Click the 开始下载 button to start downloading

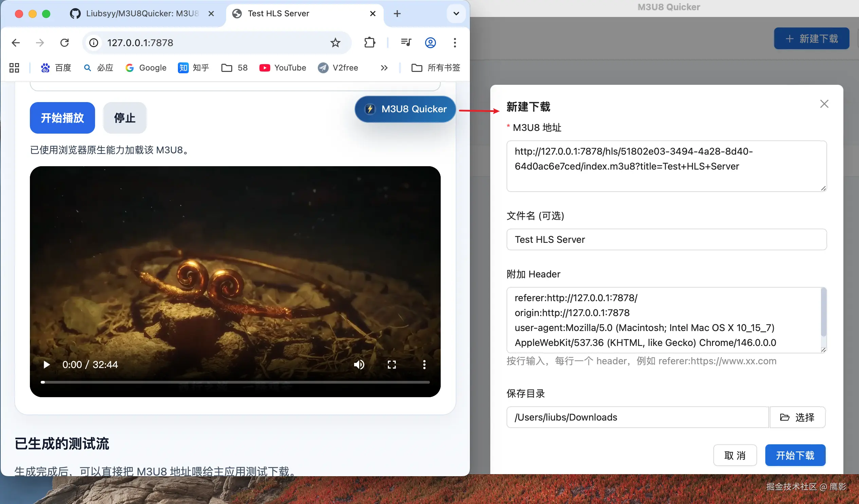[x=795, y=455]
